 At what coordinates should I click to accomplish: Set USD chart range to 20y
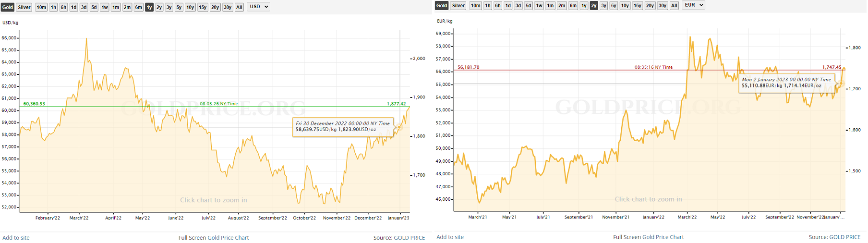215,7
